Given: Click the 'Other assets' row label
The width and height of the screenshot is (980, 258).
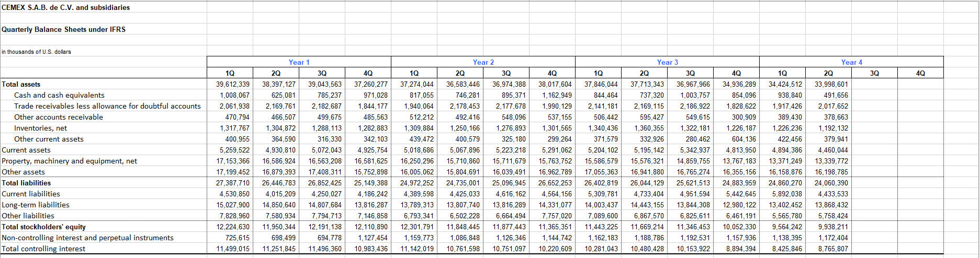Looking at the screenshot, I should (x=23, y=172).
